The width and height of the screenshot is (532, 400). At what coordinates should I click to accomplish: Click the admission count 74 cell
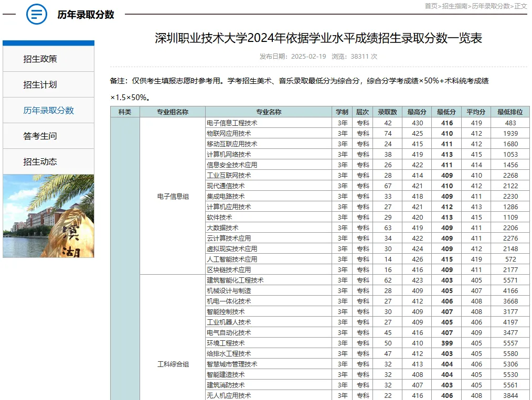[388, 134]
